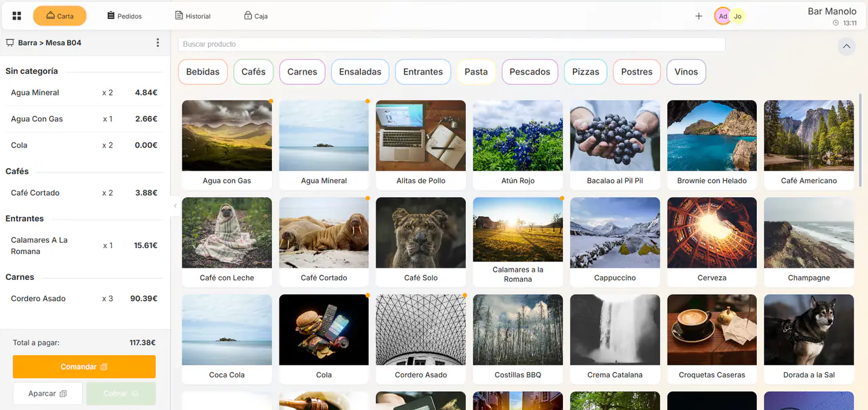Add Brownie con Helado product

(x=712, y=144)
